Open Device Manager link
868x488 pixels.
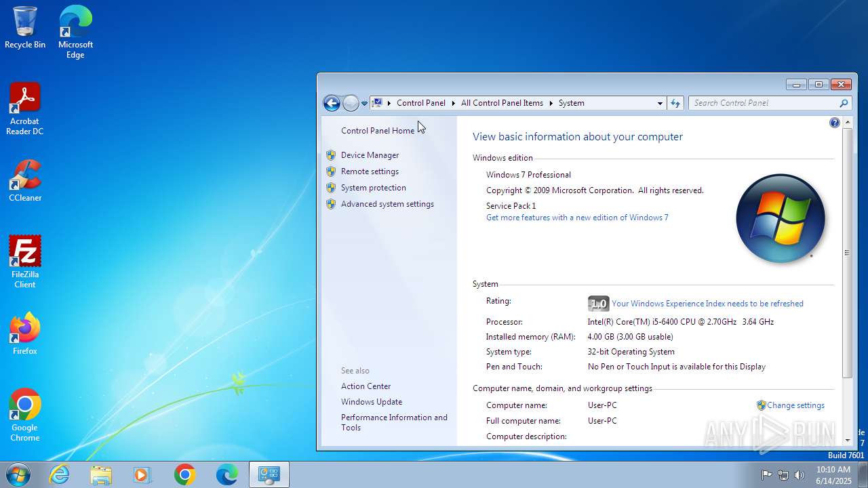coord(370,155)
